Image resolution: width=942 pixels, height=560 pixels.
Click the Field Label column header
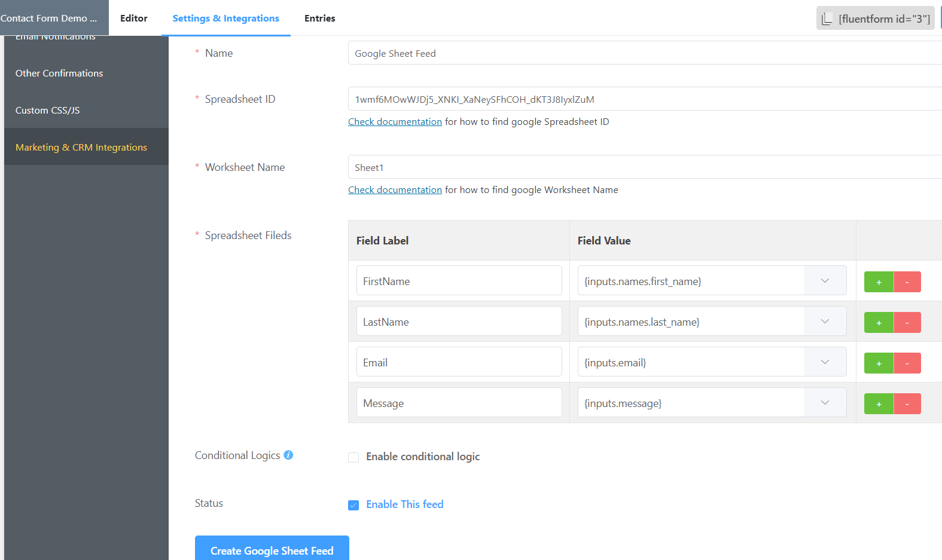point(382,241)
